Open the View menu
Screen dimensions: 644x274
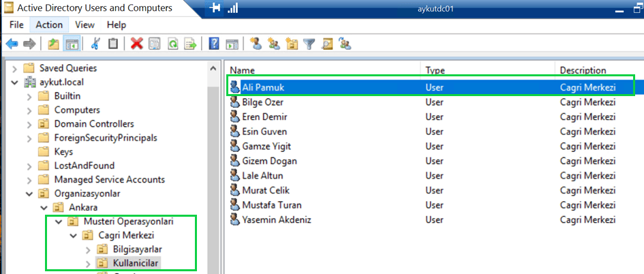85,25
